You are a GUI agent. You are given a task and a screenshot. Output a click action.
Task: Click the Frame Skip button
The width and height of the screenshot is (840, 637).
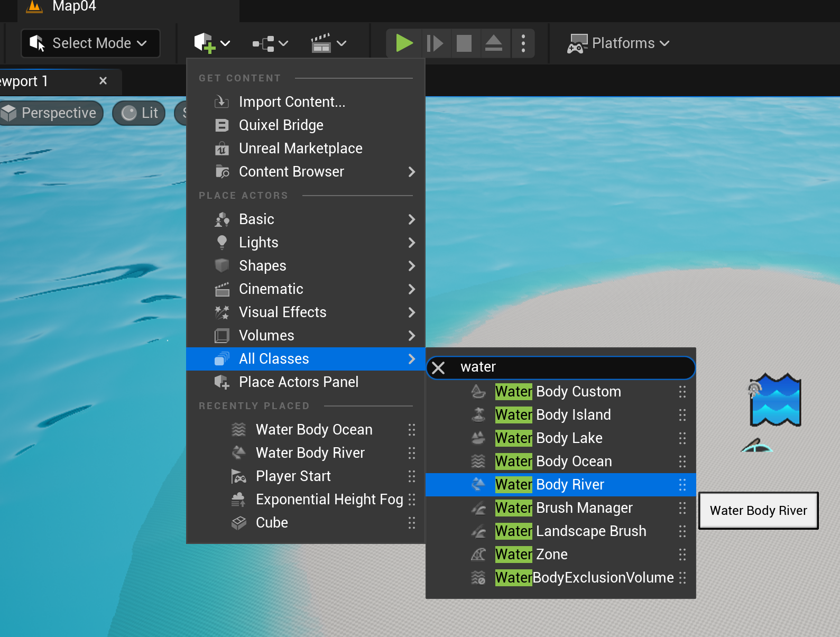coord(435,43)
